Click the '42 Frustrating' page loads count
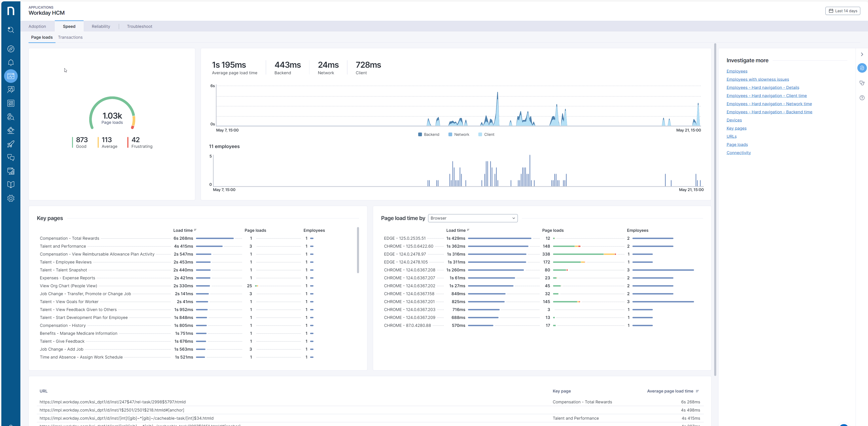This screenshot has width=868, height=426. 140,142
